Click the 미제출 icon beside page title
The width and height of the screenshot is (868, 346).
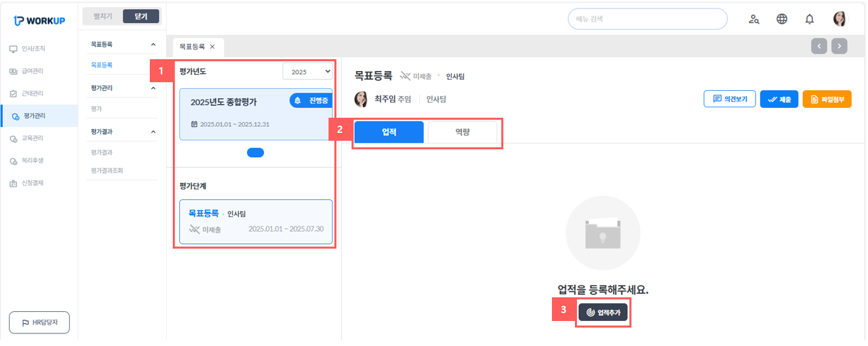point(405,77)
